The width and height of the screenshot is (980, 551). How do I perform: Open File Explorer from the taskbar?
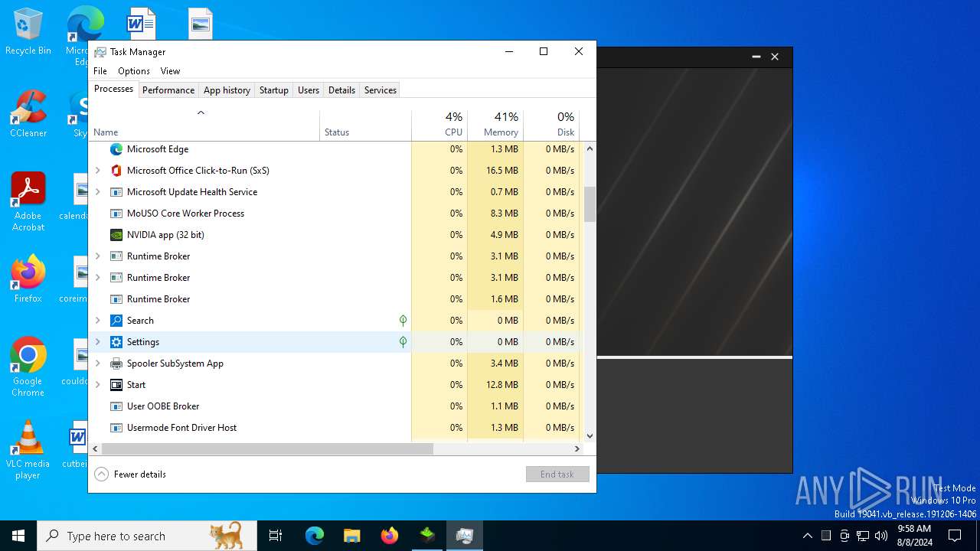[351, 536]
